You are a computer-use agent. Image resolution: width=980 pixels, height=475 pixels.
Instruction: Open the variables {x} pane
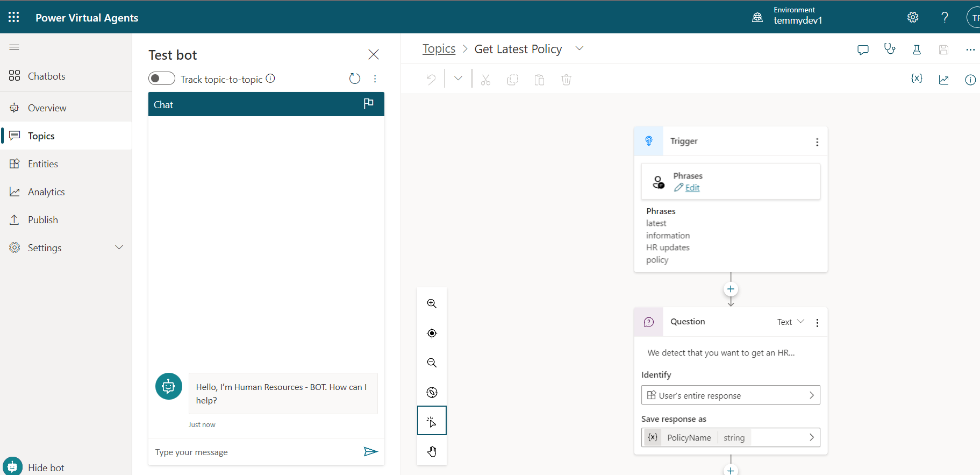pyautogui.click(x=917, y=79)
